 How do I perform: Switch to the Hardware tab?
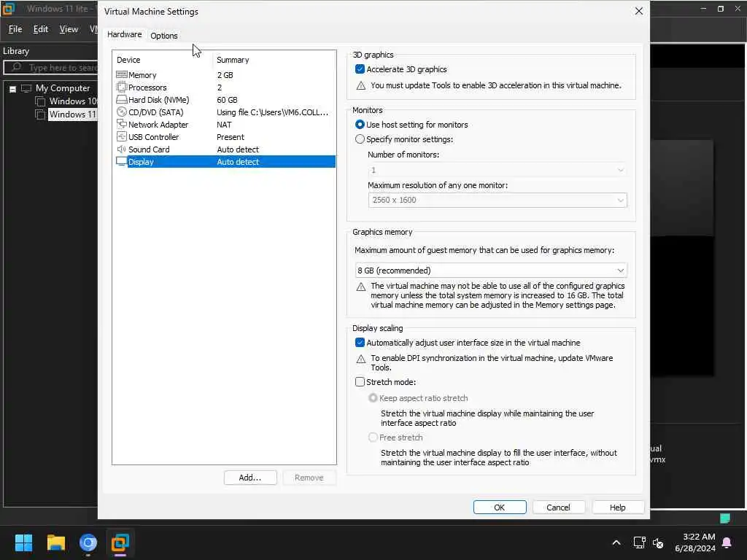124,34
